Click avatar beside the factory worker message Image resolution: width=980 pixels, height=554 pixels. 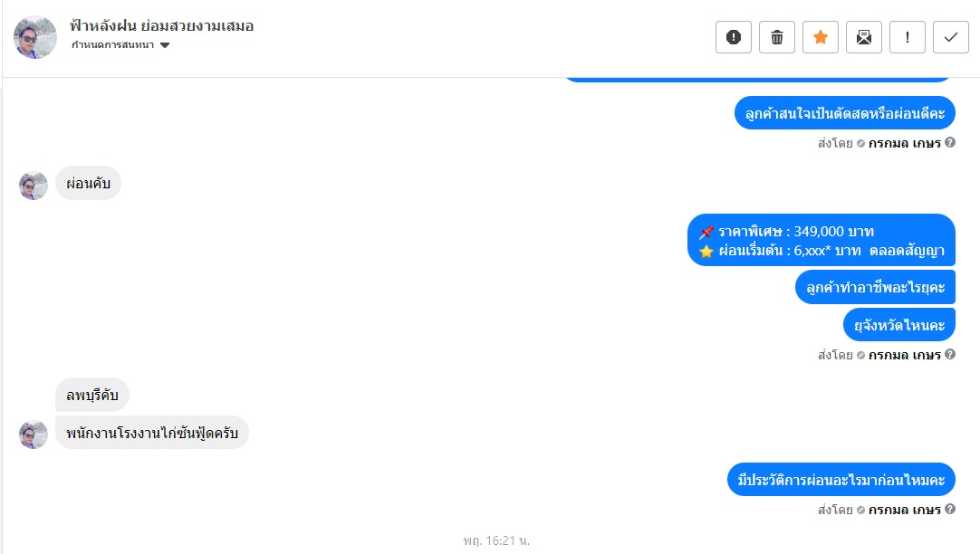pos(34,435)
